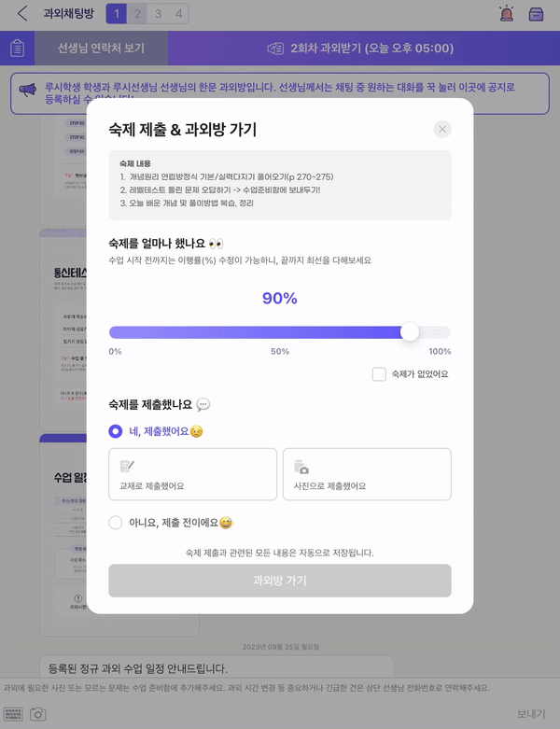Close the homework submission dialog

pos(442,130)
